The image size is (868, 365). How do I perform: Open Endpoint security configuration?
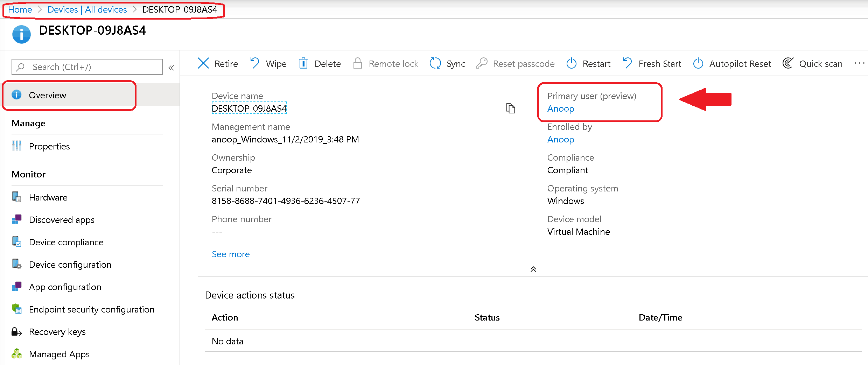[92, 309]
